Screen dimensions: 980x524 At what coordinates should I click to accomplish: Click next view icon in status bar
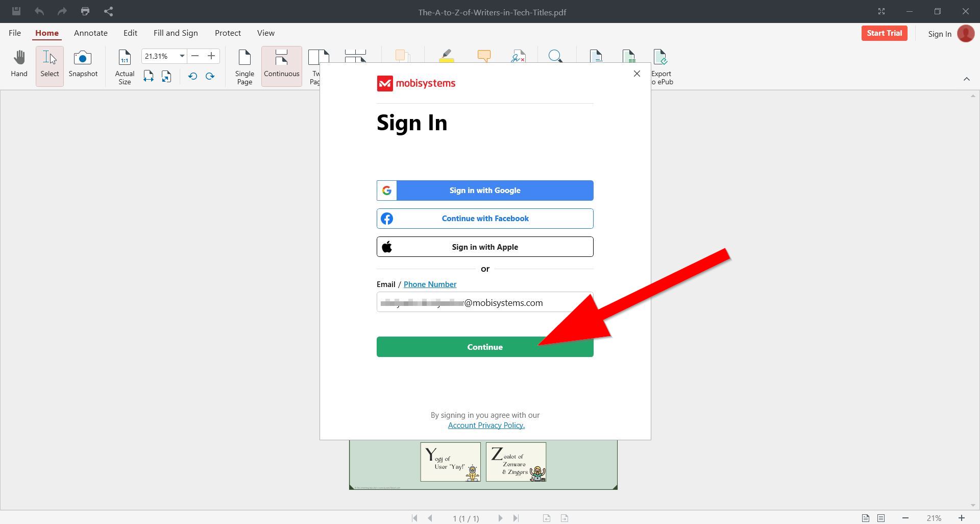click(x=565, y=518)
